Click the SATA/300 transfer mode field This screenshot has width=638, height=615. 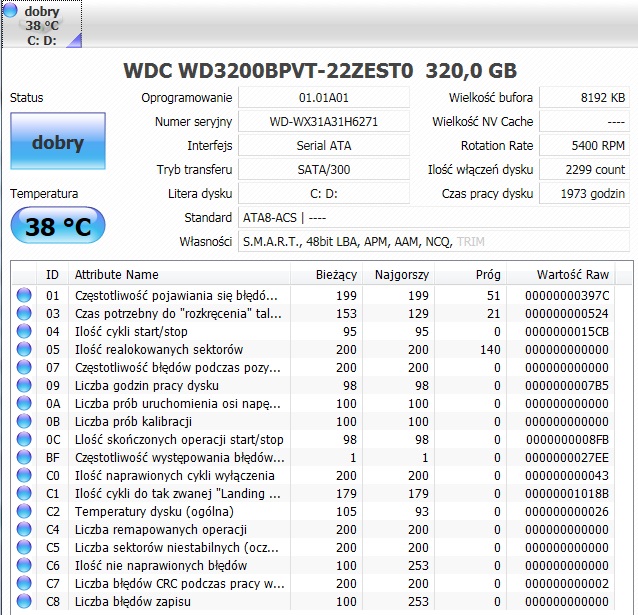click(x=323, y=170)
